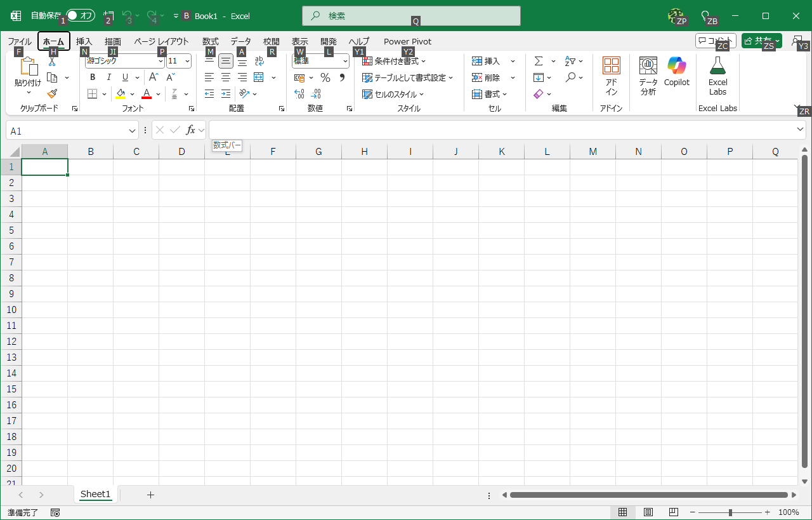The height and width of the screenshot is (520, 812).
Task: Toggle italic formatting
Action: tap(109, 77)
